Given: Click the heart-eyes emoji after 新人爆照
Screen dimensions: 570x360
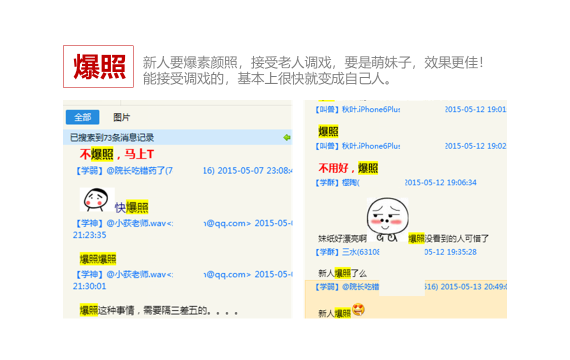Looking at the screenshot, I should [358, 310].
